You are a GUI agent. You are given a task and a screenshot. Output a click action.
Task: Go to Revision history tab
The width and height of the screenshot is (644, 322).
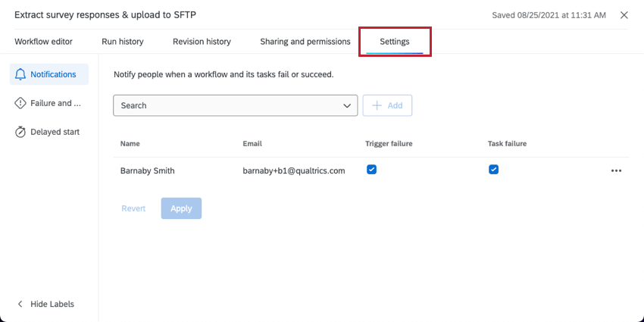(202, 42)
